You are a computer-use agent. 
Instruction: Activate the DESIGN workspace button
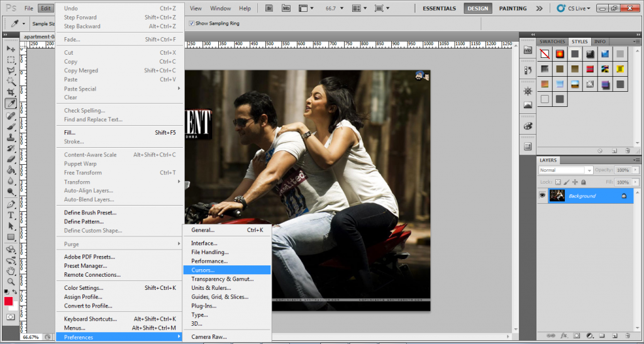478,8
